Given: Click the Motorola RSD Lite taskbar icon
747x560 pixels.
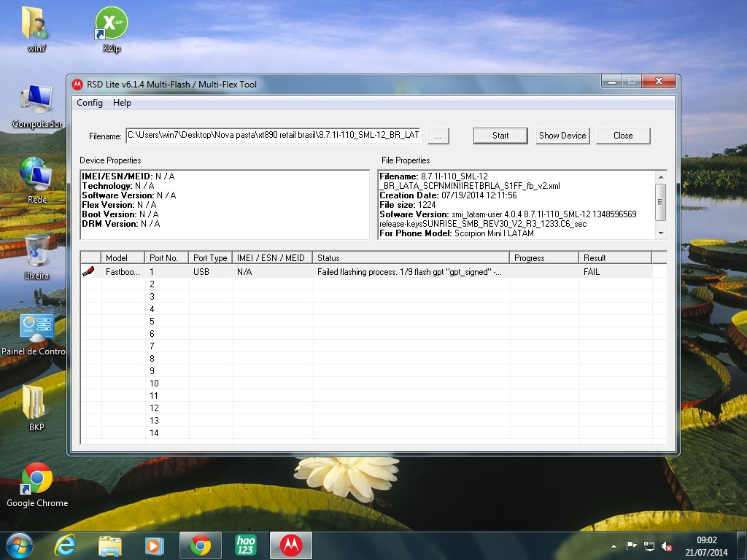Looking at the screenshot, I should pyautogui.click(x=291, y=545).
